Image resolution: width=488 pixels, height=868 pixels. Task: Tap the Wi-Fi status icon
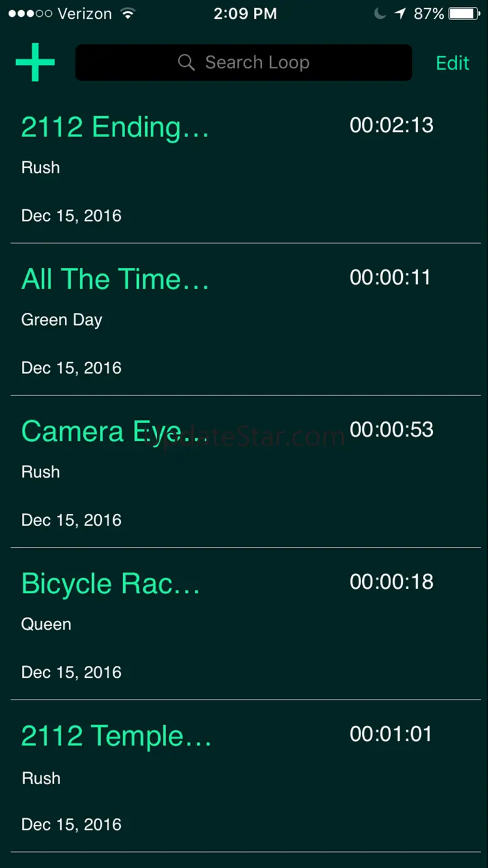128,14
